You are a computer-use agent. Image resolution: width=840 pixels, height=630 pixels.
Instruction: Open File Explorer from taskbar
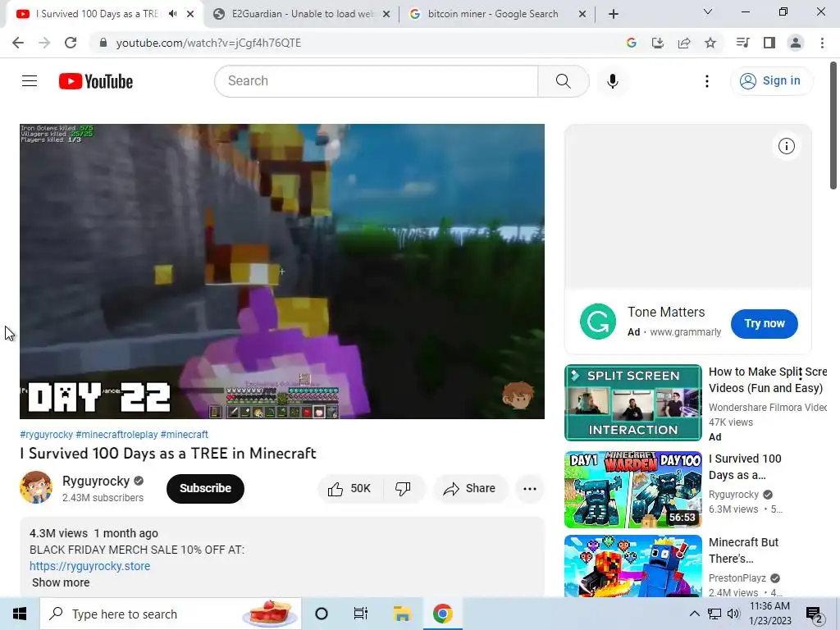[x=402, y=614]
